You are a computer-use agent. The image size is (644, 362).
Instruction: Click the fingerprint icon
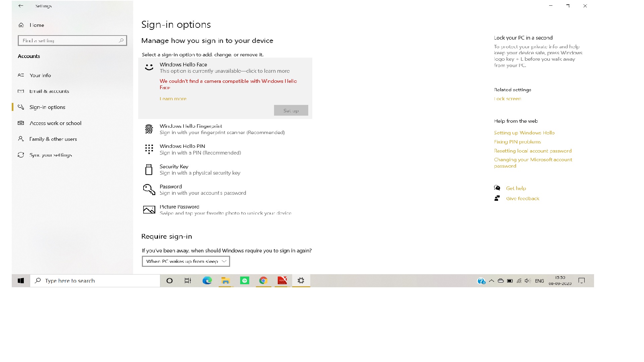click(x=149, y=129)
